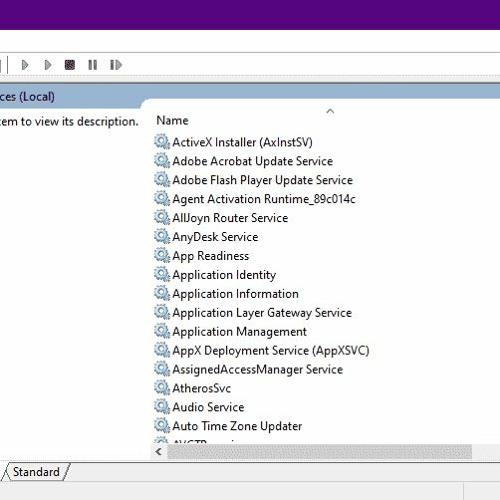Screen dimensions: 500x500
Task: Click gear icon beside AllJoyn Router Service
Action: pyautogui.click(x=162, y=218)
